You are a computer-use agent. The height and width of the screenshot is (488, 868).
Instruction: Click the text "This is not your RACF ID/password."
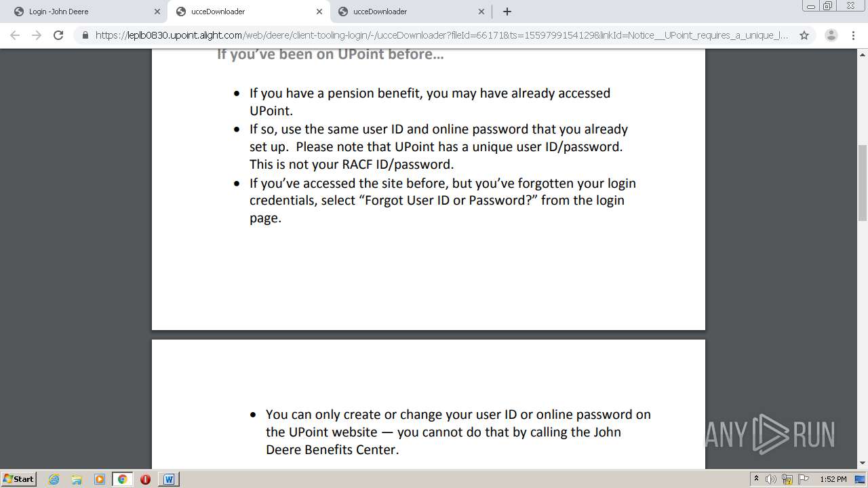(351, 164)
